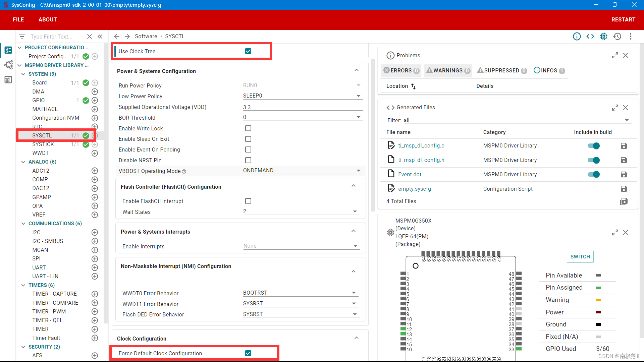Select the ERRORS tab
The width and height of the screenshot is (644, 362).
tap(401, 70)
